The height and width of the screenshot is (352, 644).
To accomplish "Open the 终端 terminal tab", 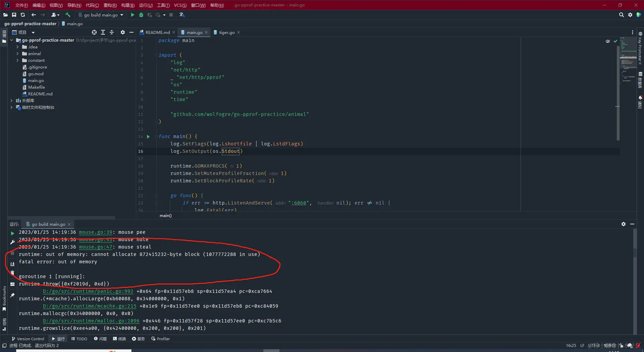I will 119,339.
